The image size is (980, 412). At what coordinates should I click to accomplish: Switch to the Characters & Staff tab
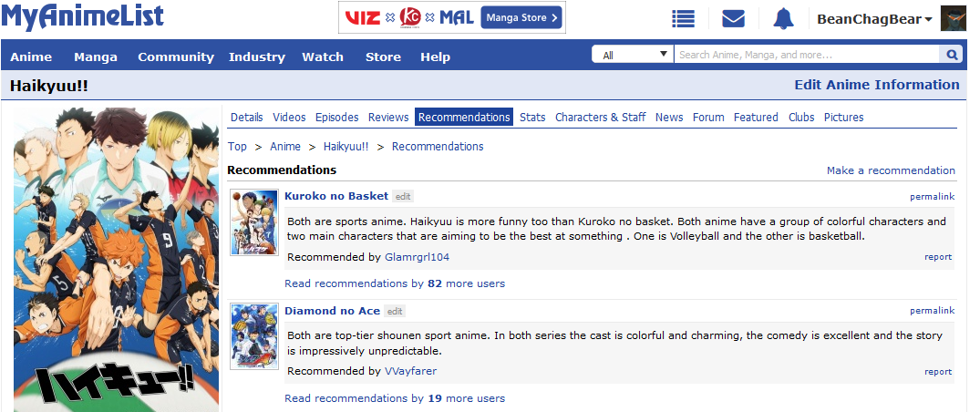[x=600, y=117]
